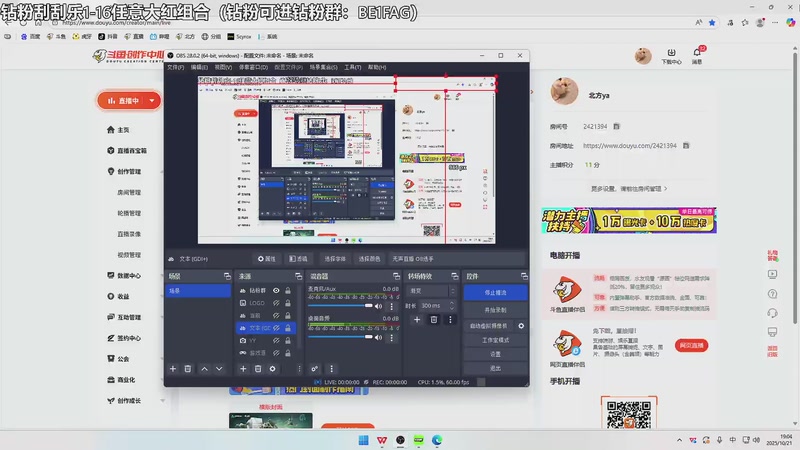Open advanced audio properties gears icon

click(315, 368)
